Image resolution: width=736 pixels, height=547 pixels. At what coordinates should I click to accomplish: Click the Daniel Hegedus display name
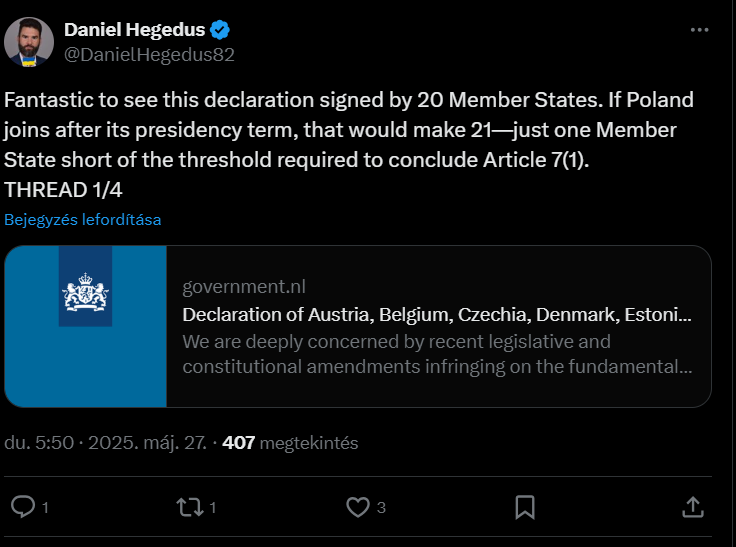[x=134, y=30]
